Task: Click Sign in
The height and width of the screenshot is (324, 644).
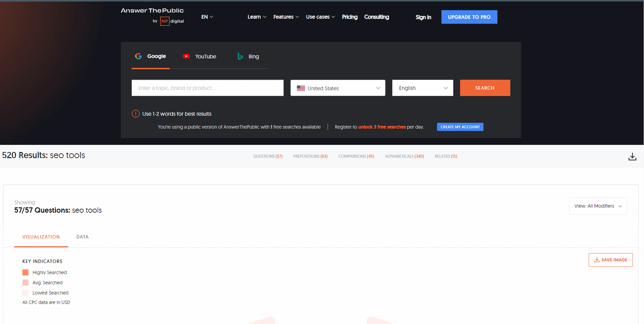Action: point(423,17)
